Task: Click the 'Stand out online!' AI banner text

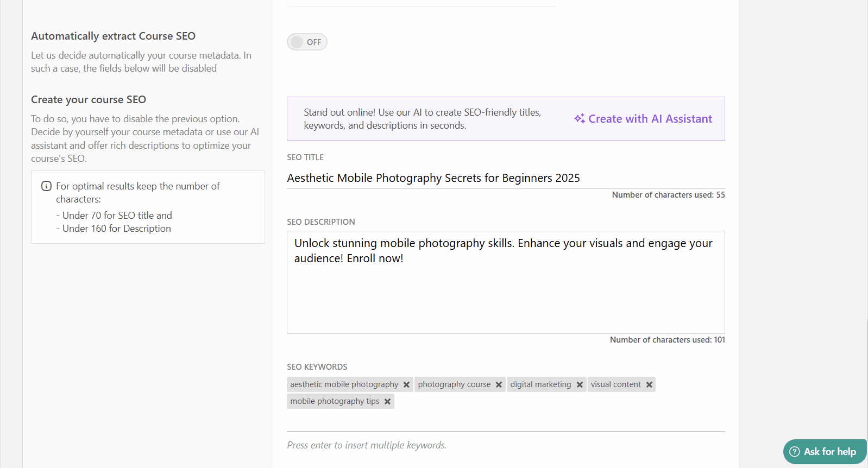Action: click(x=422, y=119)
